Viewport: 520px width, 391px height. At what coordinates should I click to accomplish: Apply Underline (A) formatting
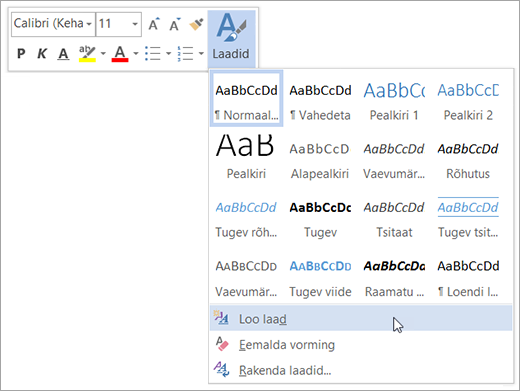tap(63, 53)
